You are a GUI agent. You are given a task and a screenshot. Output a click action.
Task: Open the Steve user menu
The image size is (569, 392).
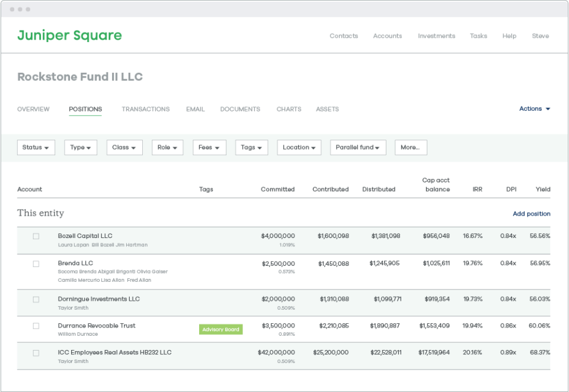click(x=541, y=36)
